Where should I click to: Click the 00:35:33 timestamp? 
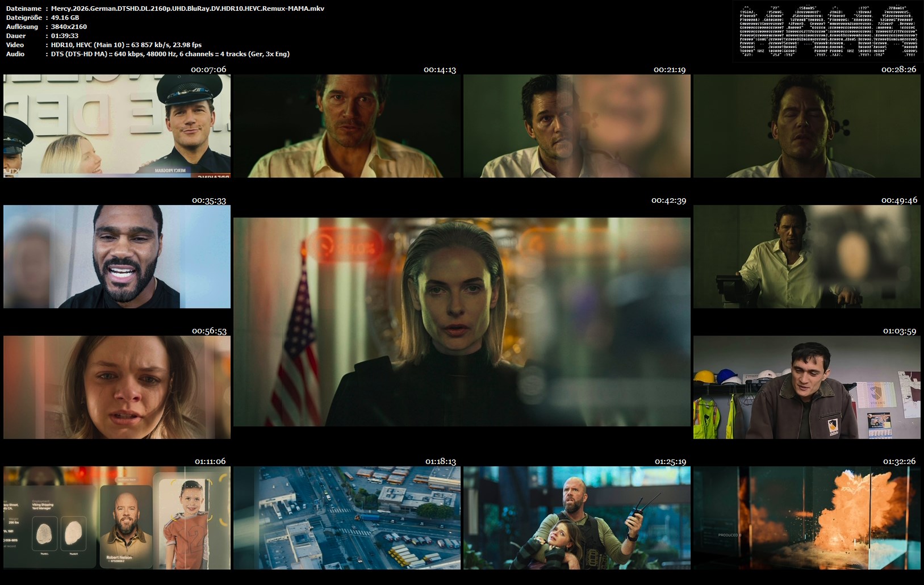[209, 200]
